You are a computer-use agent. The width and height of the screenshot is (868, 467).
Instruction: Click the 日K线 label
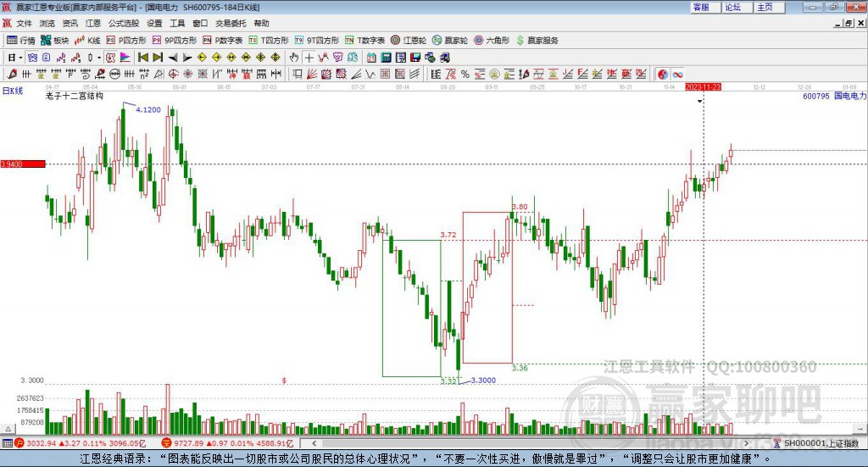pos(12,91)
